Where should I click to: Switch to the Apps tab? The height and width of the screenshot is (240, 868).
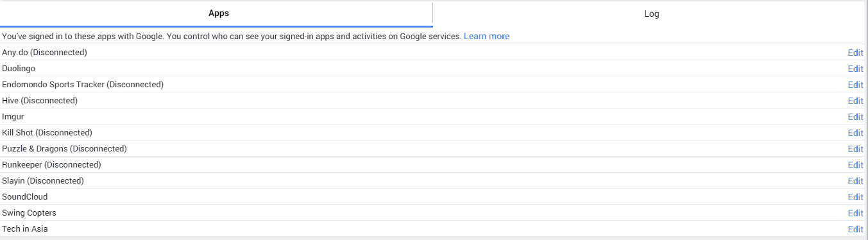point(218,13)
